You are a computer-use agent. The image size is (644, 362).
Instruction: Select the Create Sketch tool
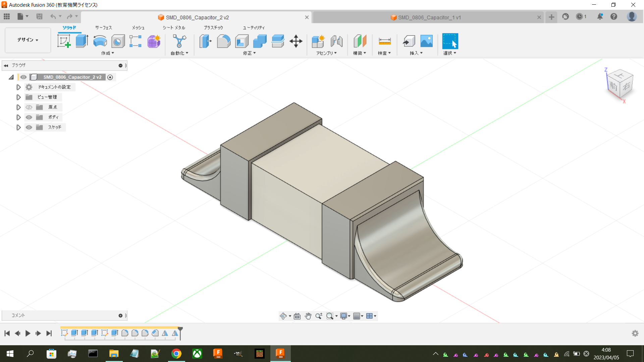point(64,41)
